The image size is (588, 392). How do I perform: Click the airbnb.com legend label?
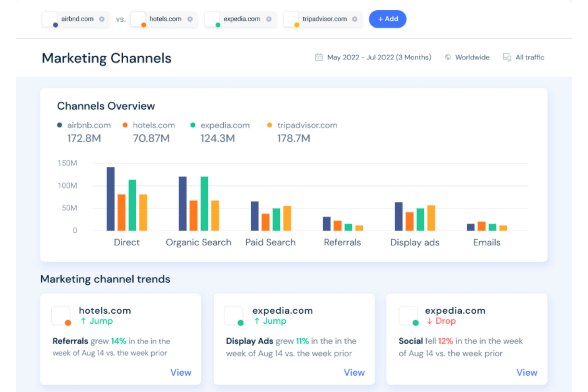[x=89, y=125]
